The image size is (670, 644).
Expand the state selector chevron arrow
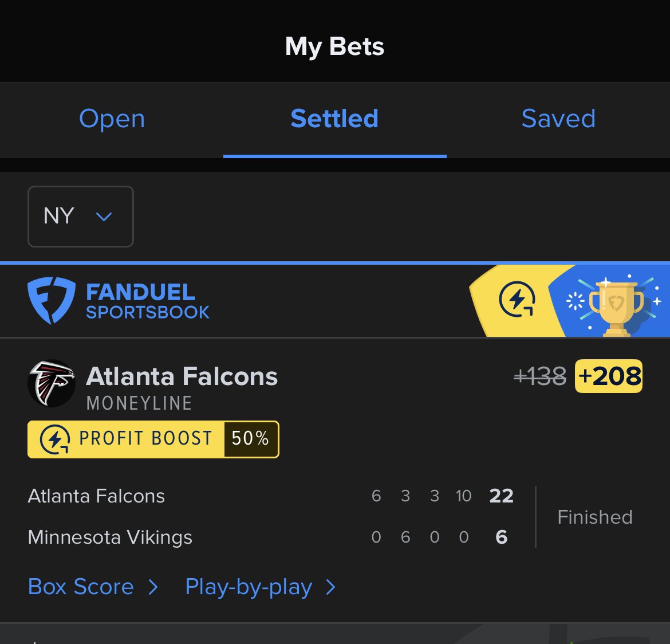click(x=104, y=217)
